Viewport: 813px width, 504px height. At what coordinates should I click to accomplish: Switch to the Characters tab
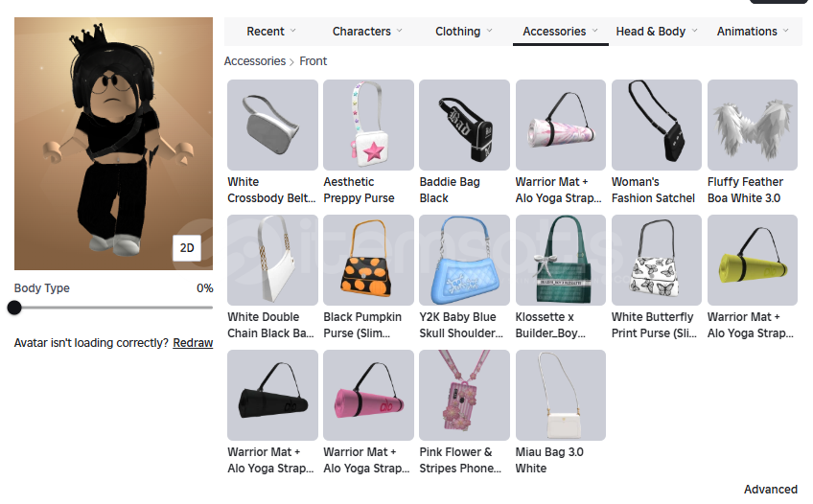(x=367, y=32)
